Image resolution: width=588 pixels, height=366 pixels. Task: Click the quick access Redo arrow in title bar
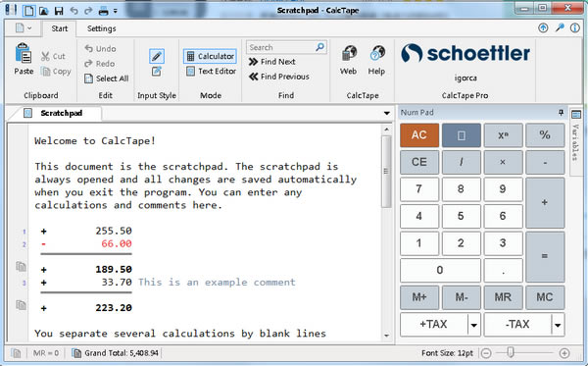pos(88,11)
